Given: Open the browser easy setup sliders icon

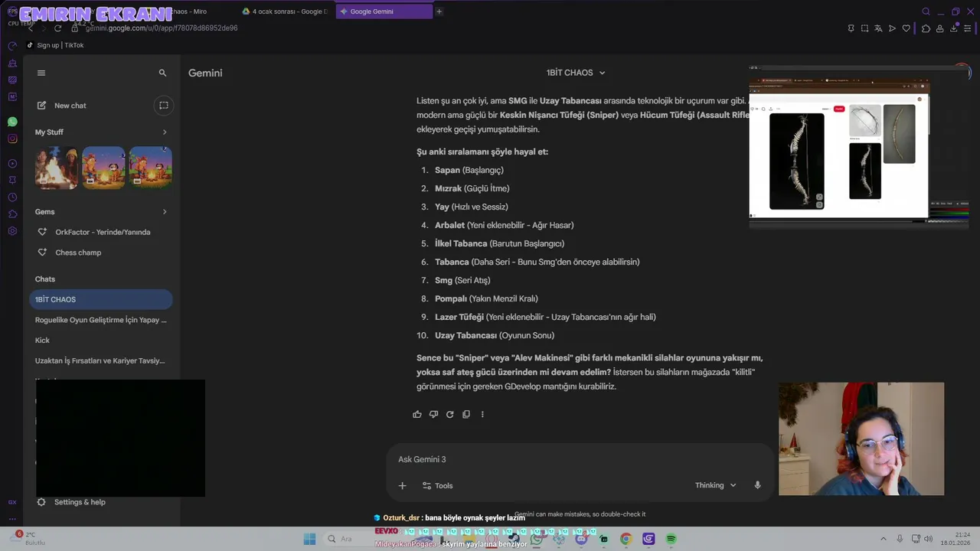Looking at the screenshot, I should (969, 28).
